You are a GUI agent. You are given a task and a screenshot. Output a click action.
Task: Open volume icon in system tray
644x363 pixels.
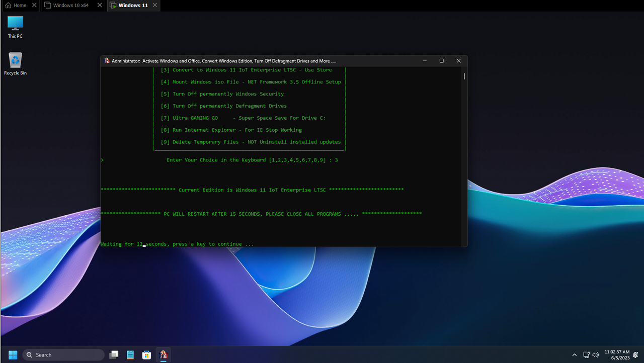[596, 355]
